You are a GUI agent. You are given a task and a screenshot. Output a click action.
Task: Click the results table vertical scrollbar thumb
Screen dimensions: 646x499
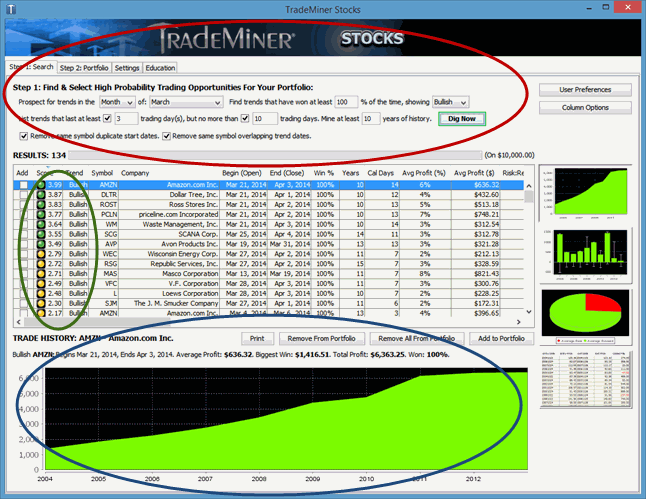tap(529, 197)
